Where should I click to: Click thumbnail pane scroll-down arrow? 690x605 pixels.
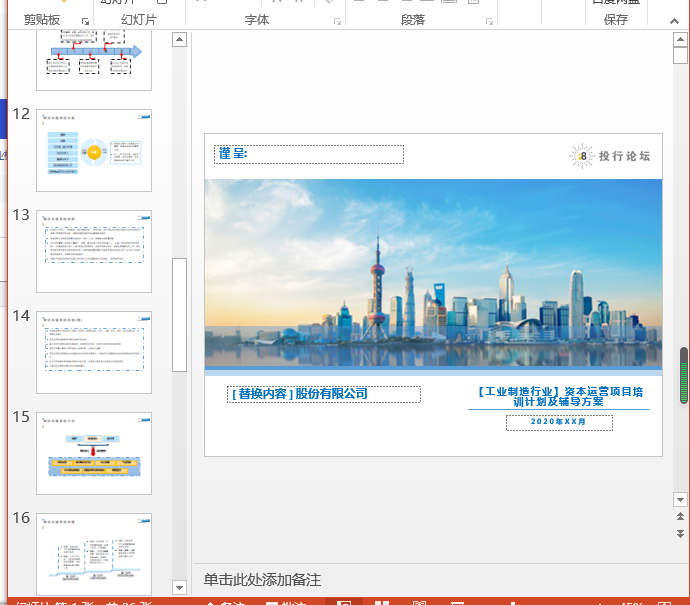[180, 587]
